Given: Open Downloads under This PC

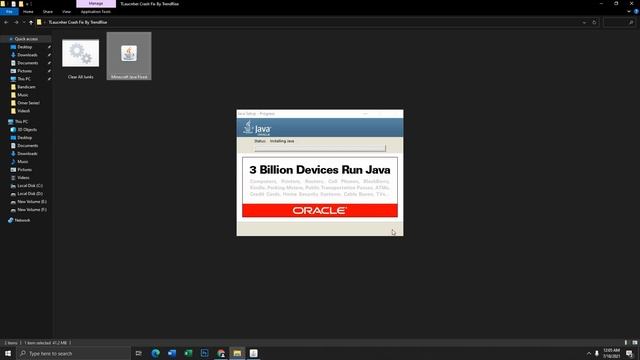Looking at the screenshot, I should tap(27, 153).
